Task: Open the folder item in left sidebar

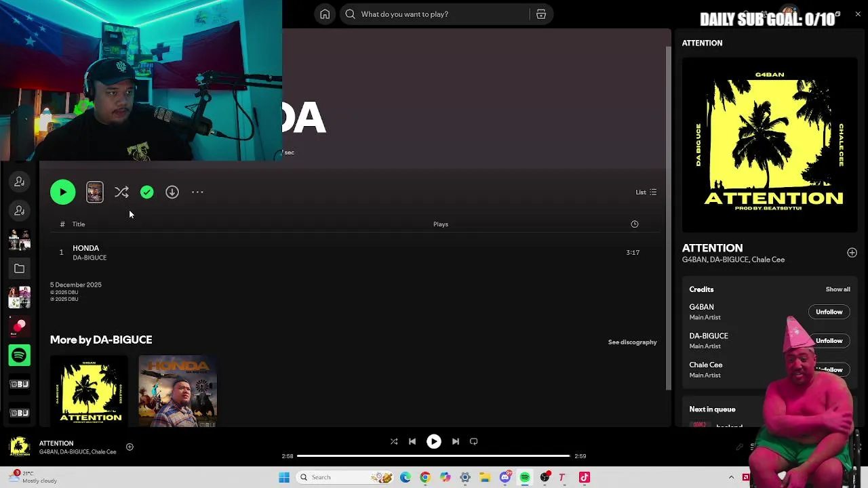Action: [19, 269]
